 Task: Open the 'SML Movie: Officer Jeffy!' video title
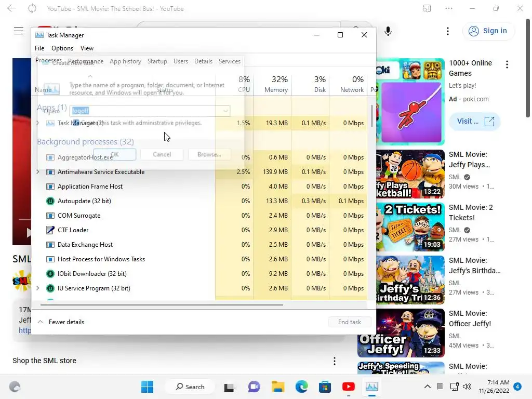470,318
